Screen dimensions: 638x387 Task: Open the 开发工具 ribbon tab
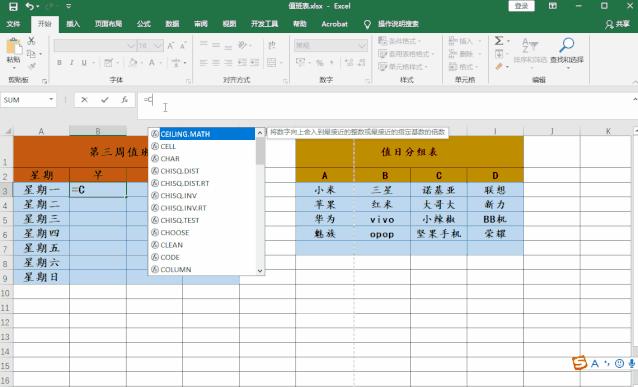coord(264,24)
